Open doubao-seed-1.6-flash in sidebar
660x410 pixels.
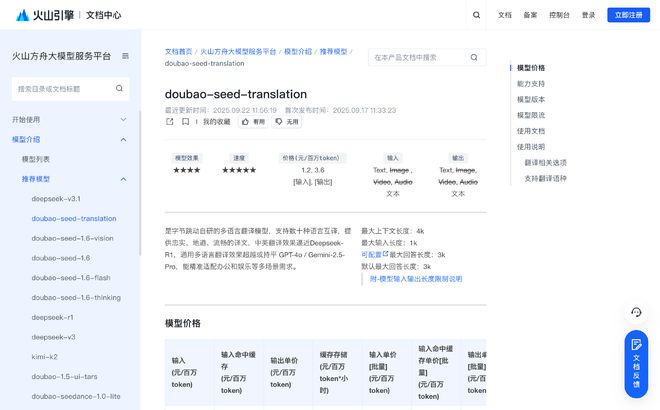[x=71, y=278]
